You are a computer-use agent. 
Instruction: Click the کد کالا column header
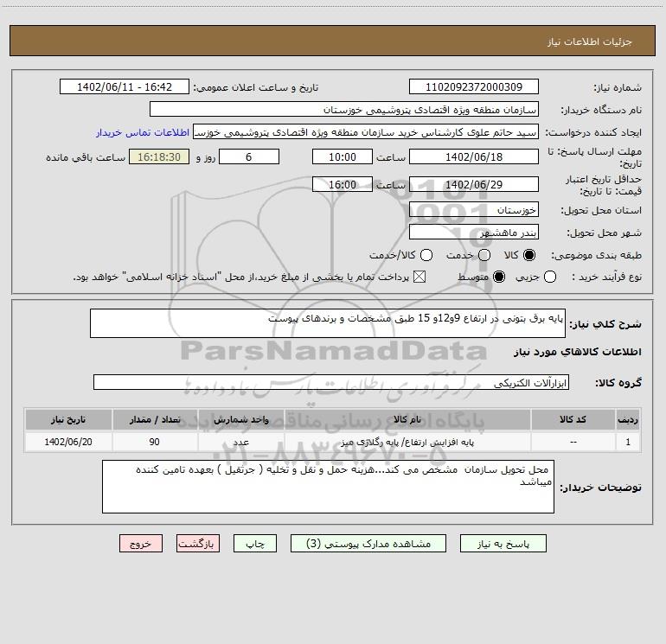coord(573,419)
